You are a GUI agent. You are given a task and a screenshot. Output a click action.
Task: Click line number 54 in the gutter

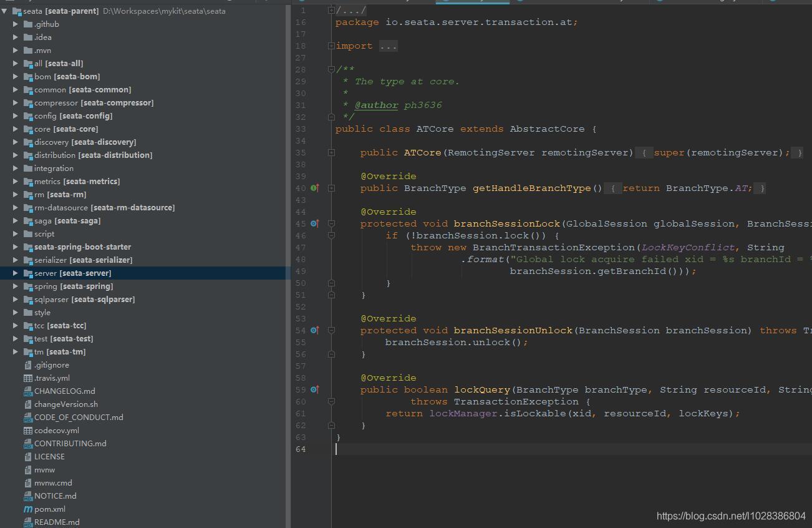[301, 330]
